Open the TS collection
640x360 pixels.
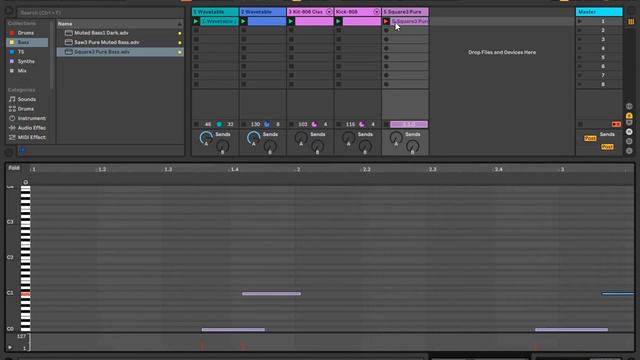click(x=20, y=52)
